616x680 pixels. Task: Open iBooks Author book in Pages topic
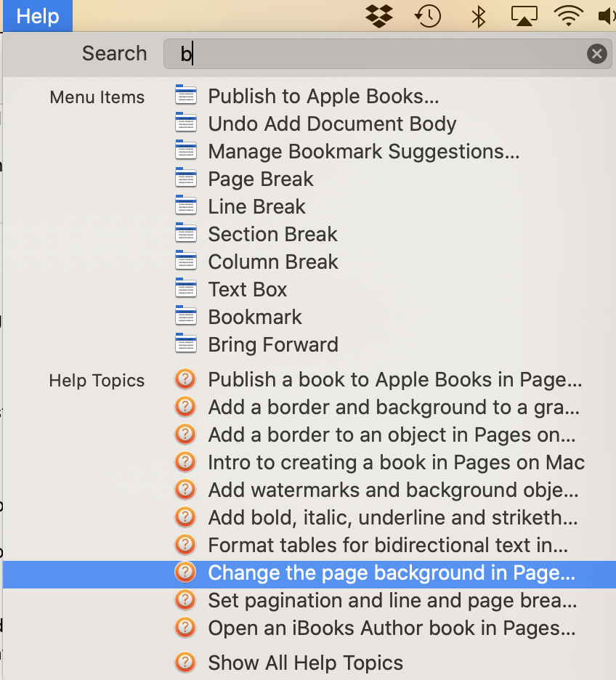click(392, 628)
